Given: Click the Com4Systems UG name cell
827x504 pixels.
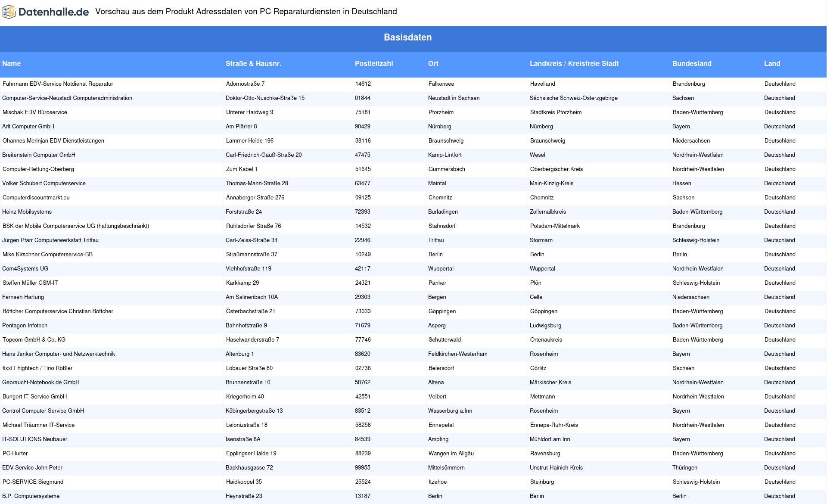Looking at the screenshot, I should point(25,269).
